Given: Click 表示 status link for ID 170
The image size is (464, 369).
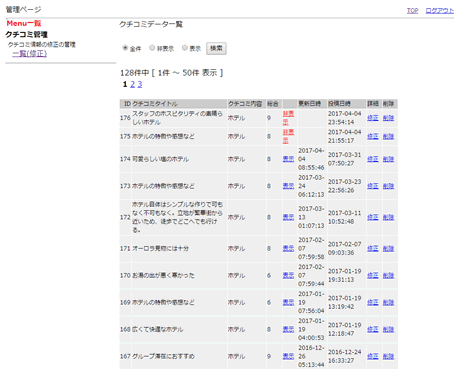Looking at the screenshot, I should [288, 276].
